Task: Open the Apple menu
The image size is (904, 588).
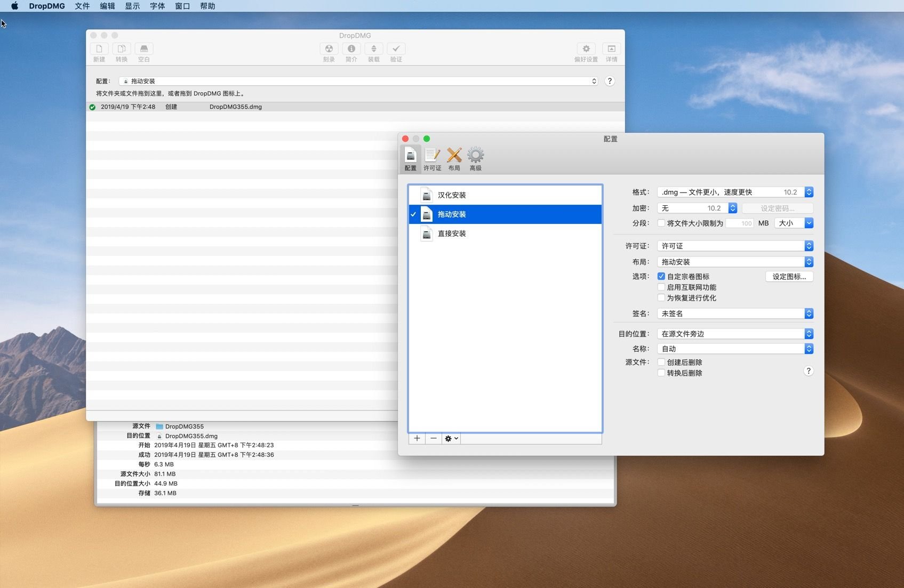Action: (14, 6)
